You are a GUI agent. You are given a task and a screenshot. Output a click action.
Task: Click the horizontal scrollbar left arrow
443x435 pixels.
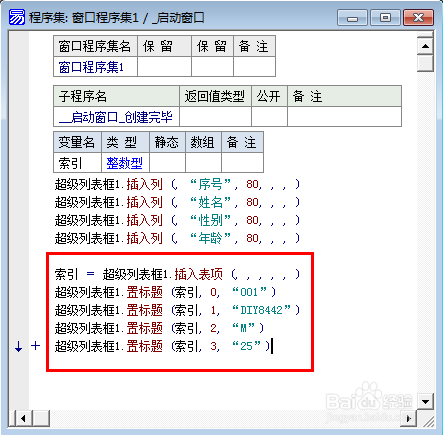[x=23, y=418]
